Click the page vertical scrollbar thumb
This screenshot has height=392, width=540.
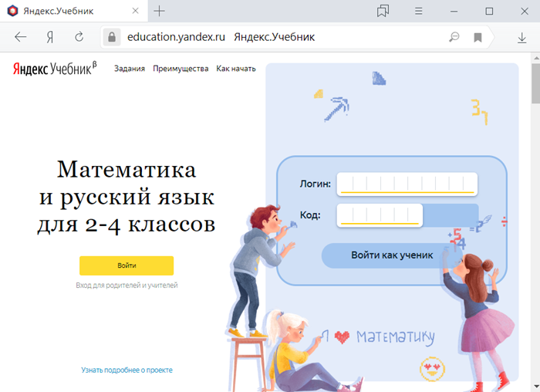point(535,83)
